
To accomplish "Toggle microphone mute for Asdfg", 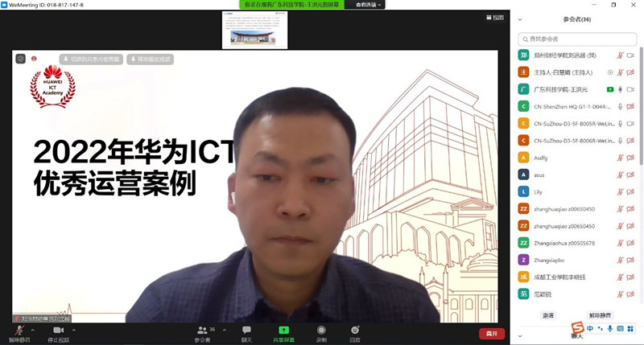I will (620, 158).
